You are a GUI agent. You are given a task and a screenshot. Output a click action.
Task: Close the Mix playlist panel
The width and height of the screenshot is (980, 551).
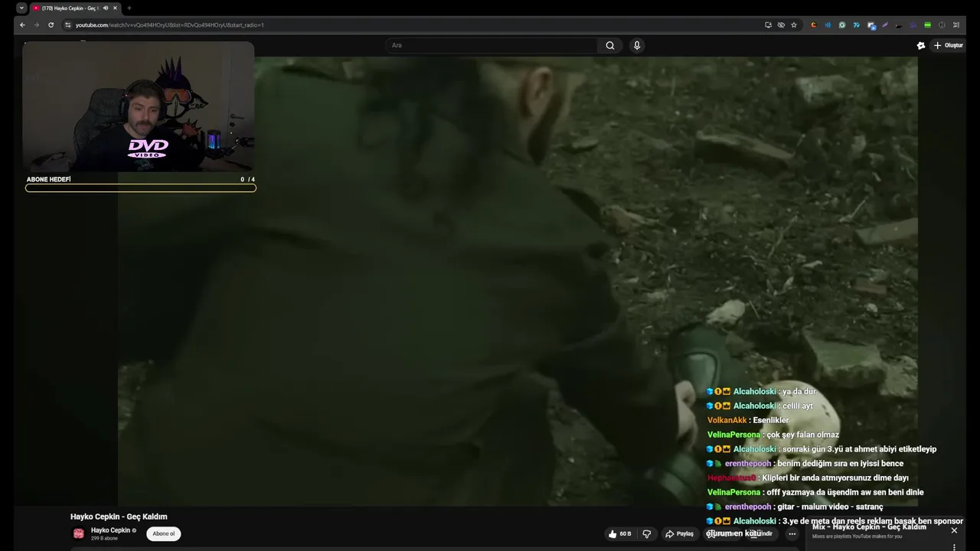954,530
